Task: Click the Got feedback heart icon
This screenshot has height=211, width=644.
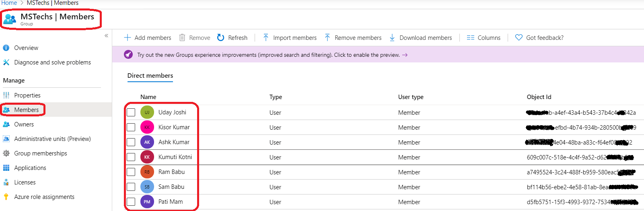Action: [519, 37]
